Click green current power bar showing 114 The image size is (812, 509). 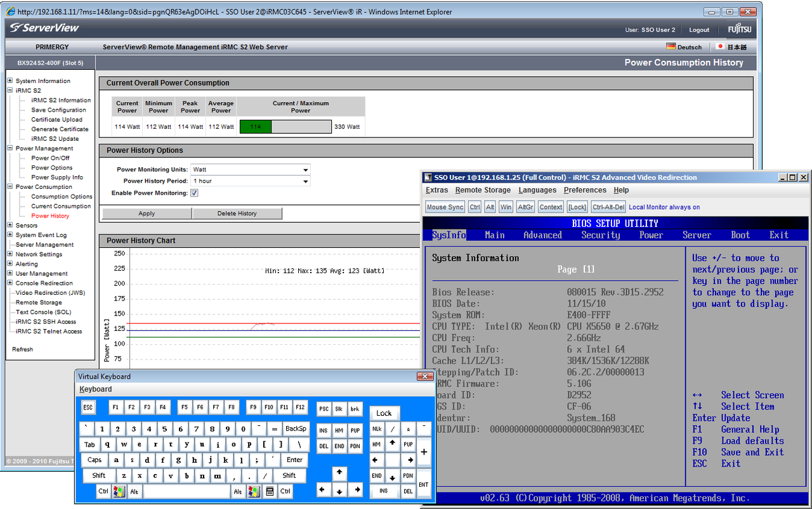click(256, 127)
